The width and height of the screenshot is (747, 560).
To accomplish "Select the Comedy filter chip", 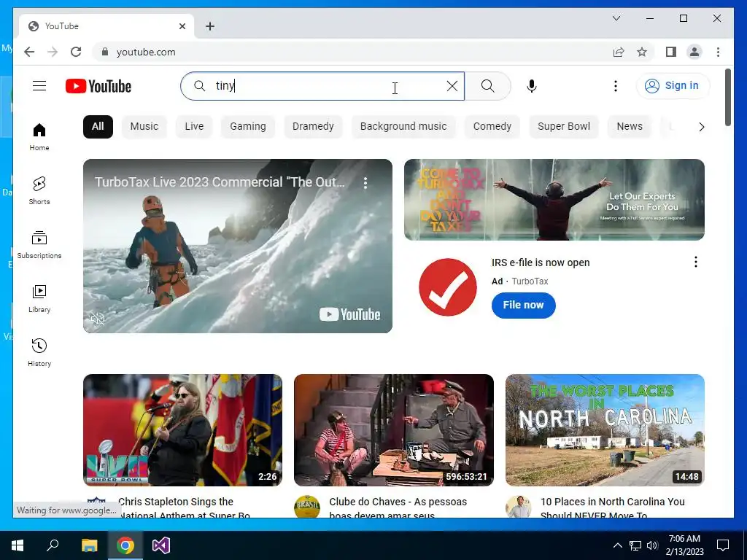I will [x=492, y=127].
